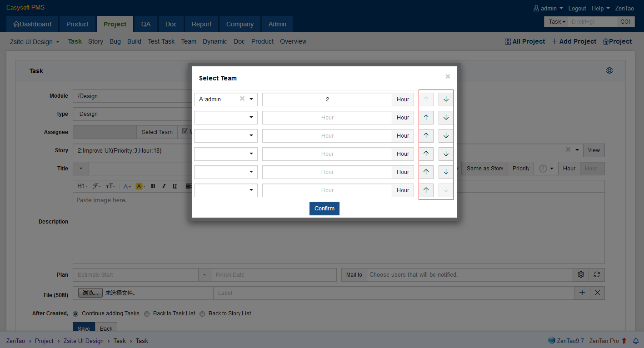Open Zsite UI Design project switcher

tap(35, 42)
